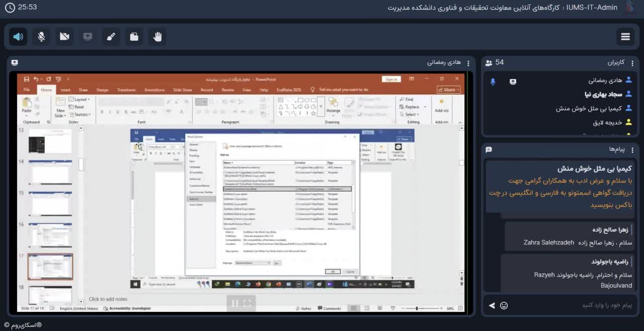Open presenter video panel three-dot options
644x331 pixels.
468,62
